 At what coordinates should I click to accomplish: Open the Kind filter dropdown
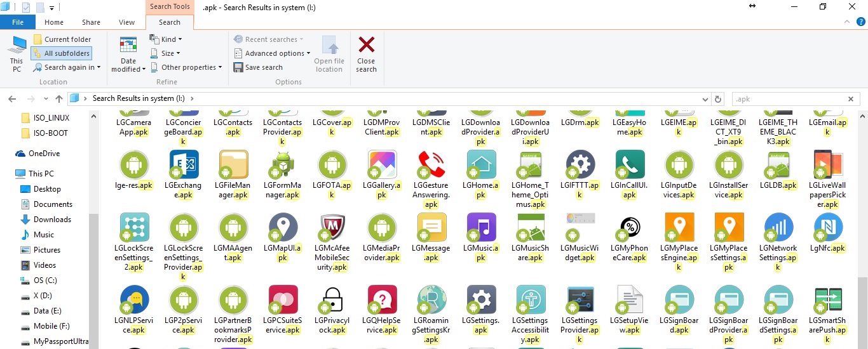(166, 39)
